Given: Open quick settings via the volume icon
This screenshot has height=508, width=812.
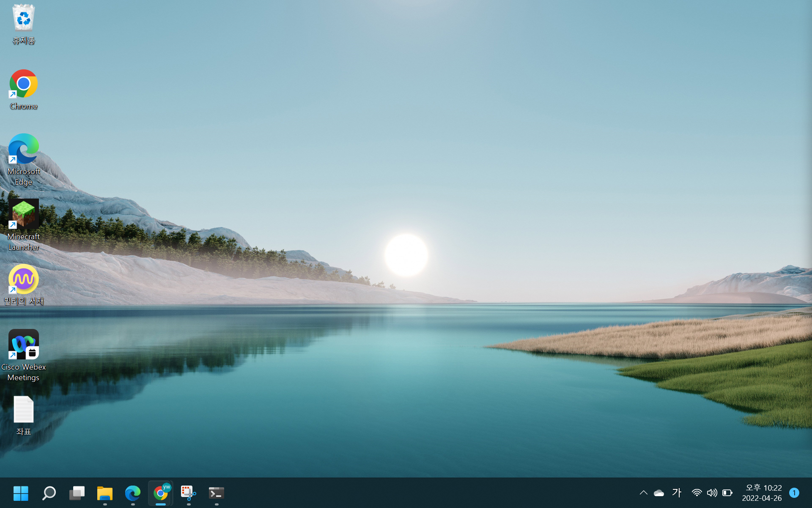Looking at the screenshot, I should click(x=712, y=493).
